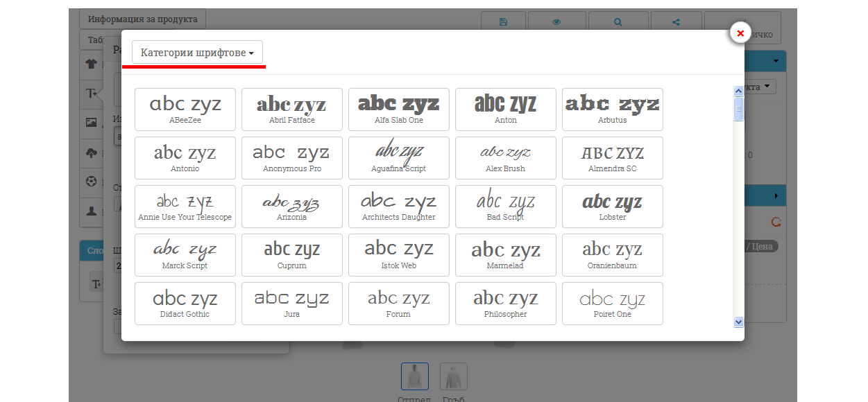
Task: Click the picture image icon in sidebar
Action: click(91, 123)
